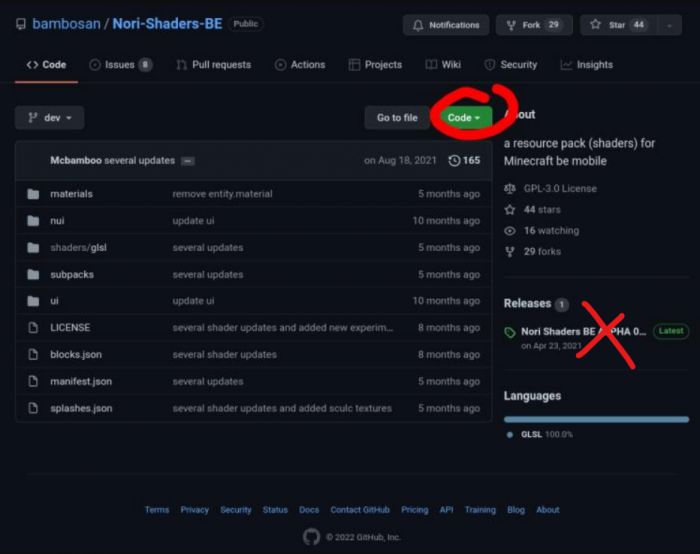
Task: Click the Go to file button
Action: [397, 118]
